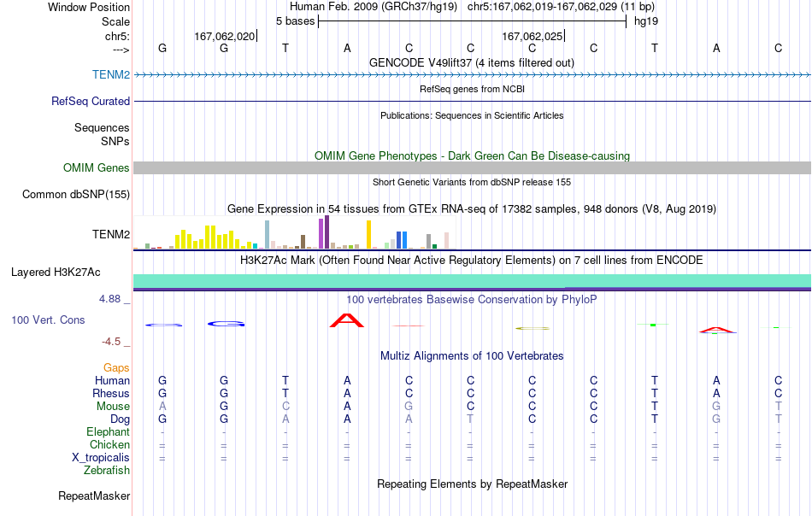Click the TENM2 GTEx expression label
Image resolution: width=812 pixels, height=516 pixels.
111,234
